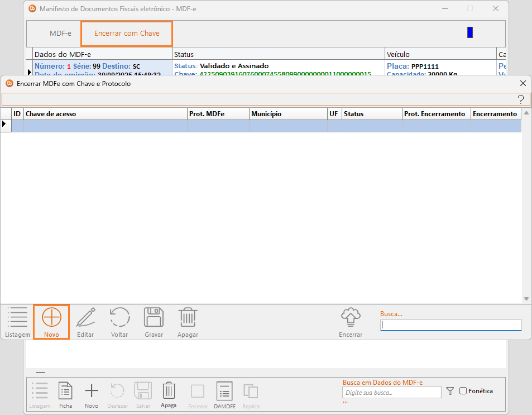Image resolution: width=532 pixels, height=415 pixels.
Task: Click the Apagar trash icon in dialog
Action: (188, 318)
